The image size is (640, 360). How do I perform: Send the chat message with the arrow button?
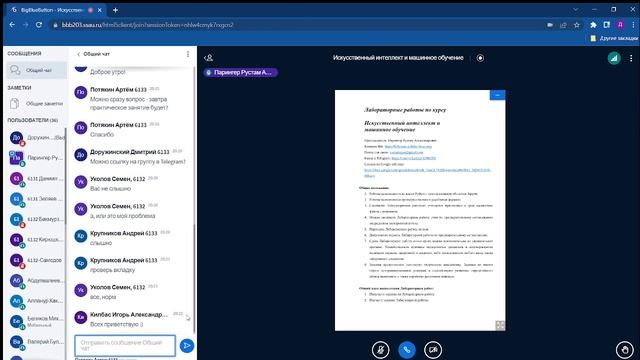(x=187, y=345)
